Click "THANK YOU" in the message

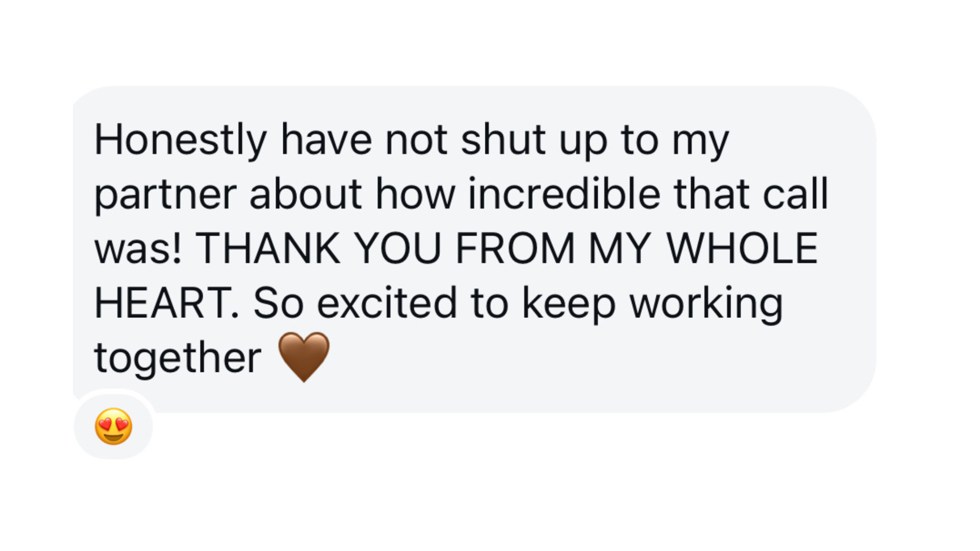[318, 248]
